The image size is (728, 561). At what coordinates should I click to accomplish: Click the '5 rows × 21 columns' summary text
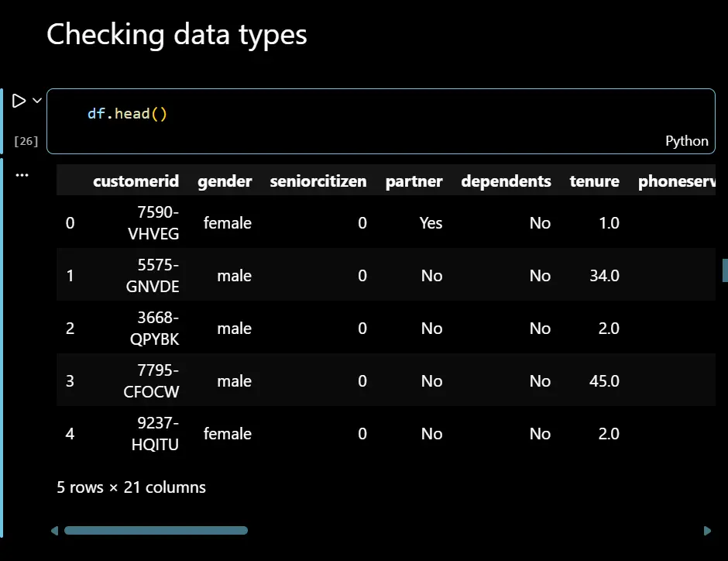pyautogui.click(x=131, y=487)
